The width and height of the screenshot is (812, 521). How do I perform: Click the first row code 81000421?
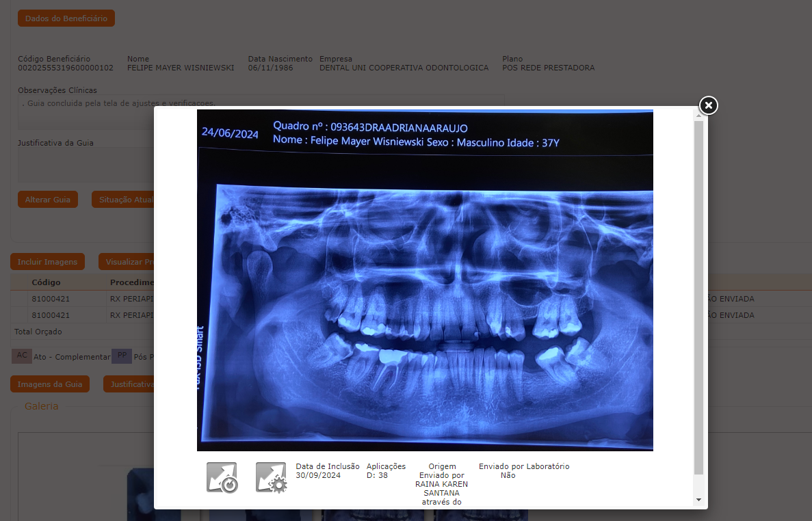click(51, 299)
